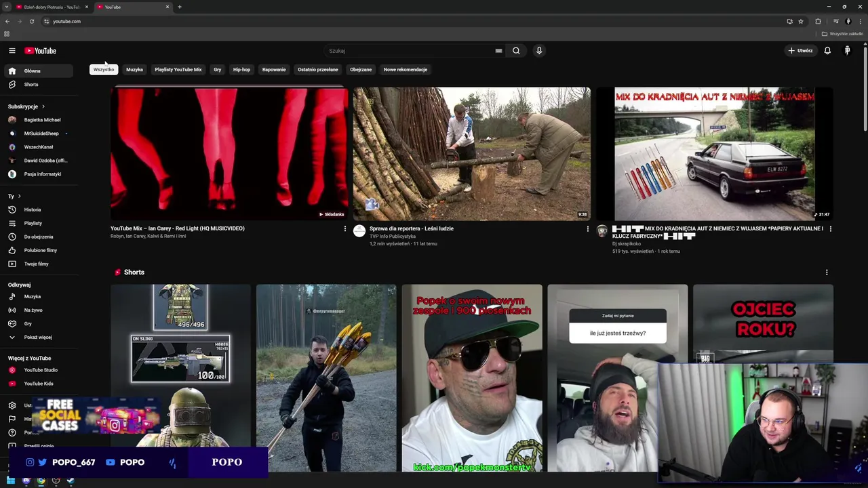Play the red legs YouTube Mix thumbnail
Image resolution: width=868 pixels, height=488 pixels.
229,154
